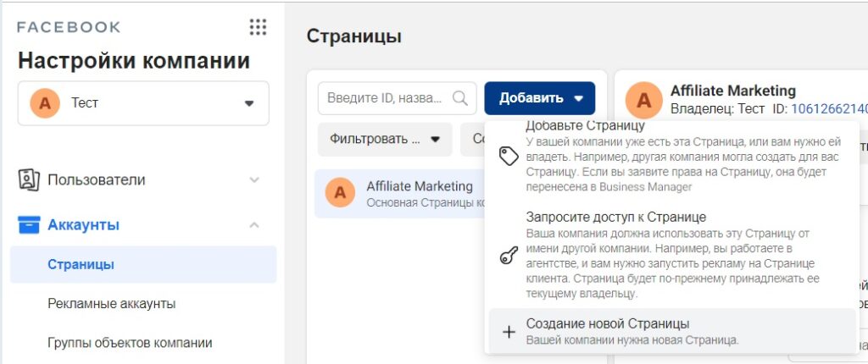
Task: Click the page search input field
Action: 397,98
